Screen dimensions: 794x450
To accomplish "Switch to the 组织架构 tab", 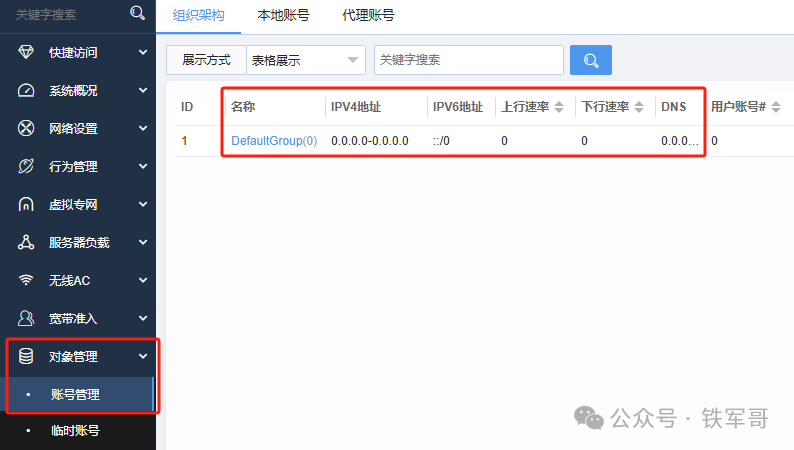I will click(198, 15).
